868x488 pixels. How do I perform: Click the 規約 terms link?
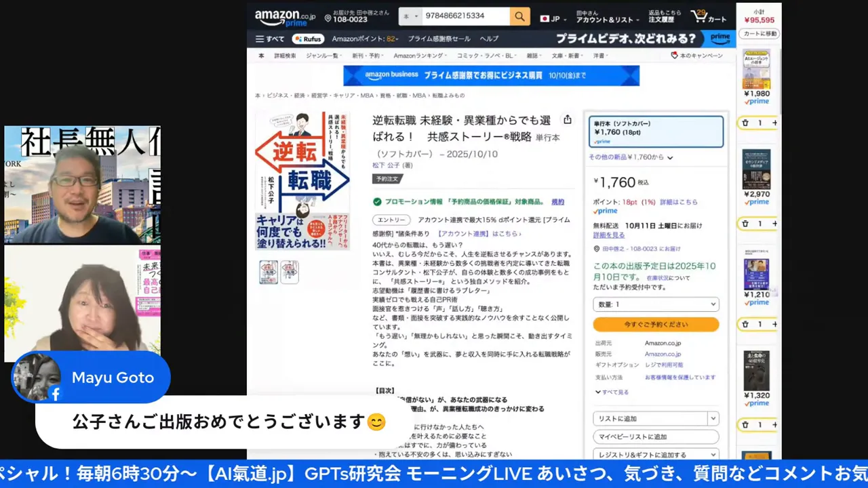[x=557, y=202]
